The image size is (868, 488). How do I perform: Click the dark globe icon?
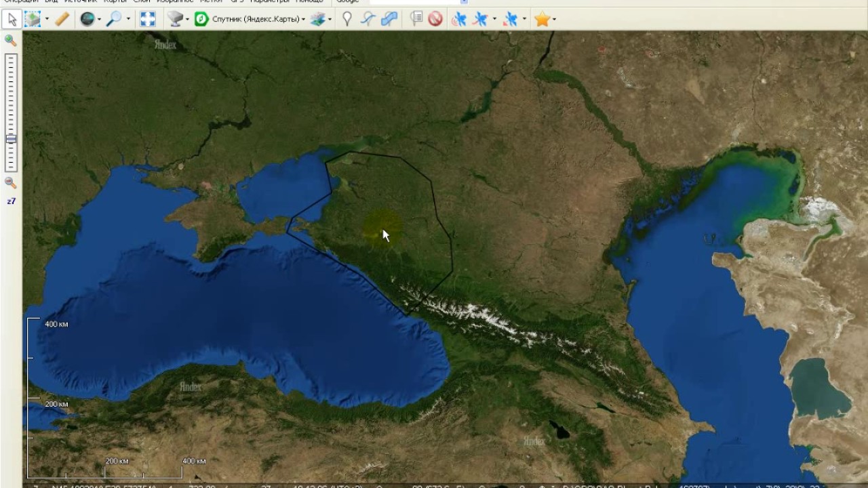87,19
